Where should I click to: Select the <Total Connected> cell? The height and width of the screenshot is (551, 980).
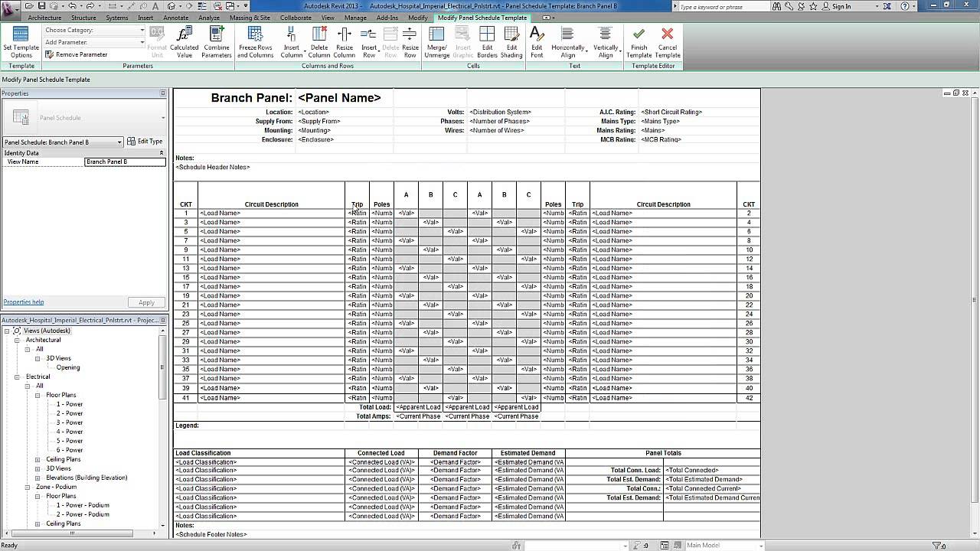point(711,470)
